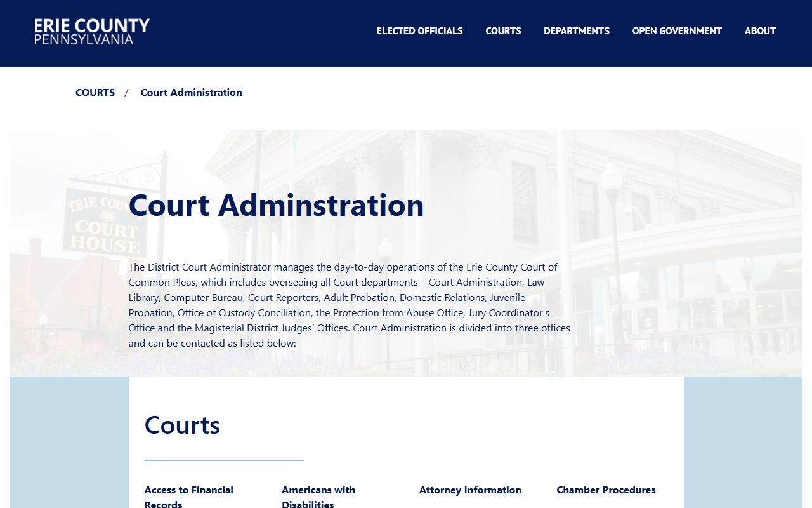Open Attorney Information link
The image size is (812, 508).
click(x=470, y=490)
